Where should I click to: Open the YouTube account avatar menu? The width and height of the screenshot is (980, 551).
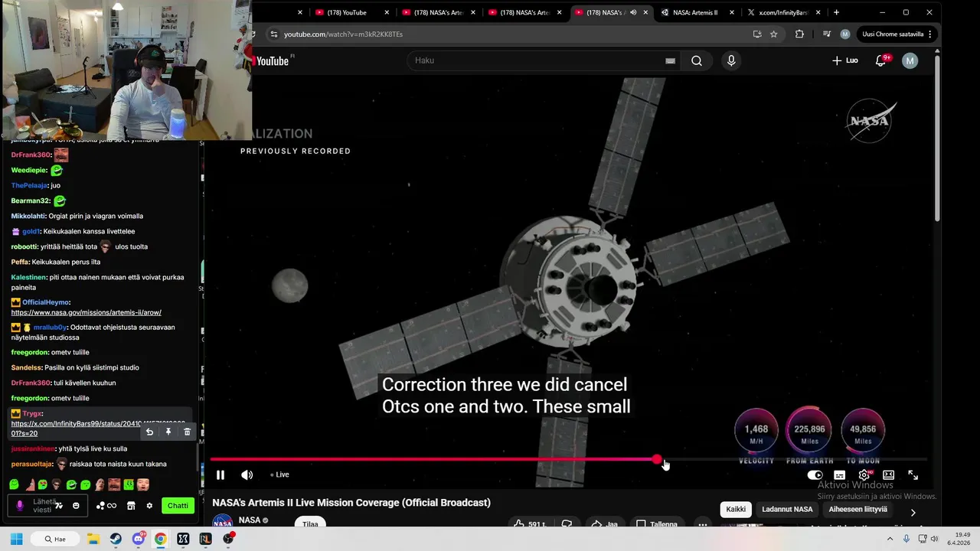[x=910, y=60]
